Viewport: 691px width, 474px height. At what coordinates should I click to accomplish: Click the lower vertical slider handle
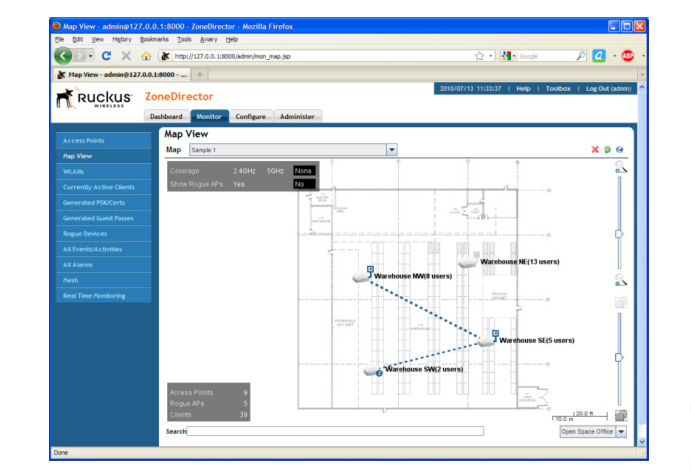pos(620,356)
